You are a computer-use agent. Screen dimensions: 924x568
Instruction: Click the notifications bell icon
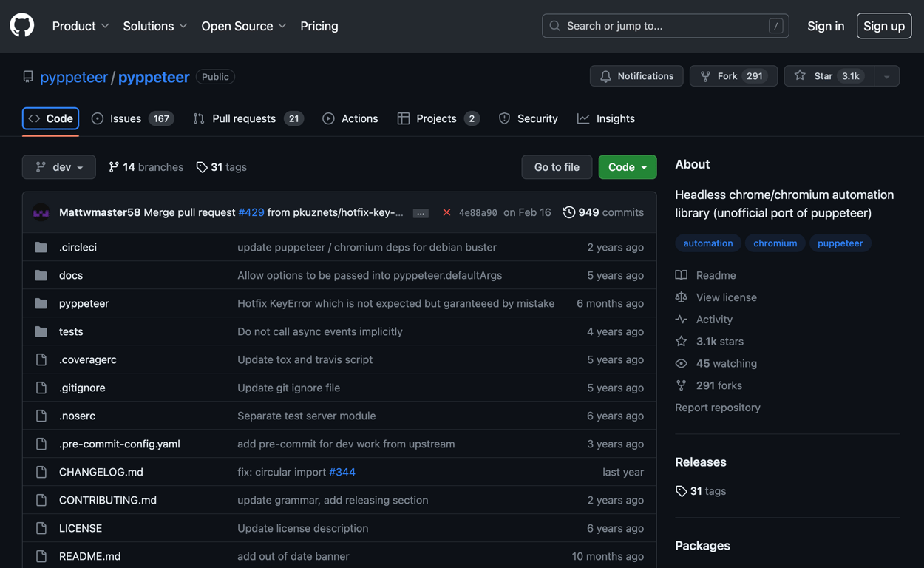606,76
